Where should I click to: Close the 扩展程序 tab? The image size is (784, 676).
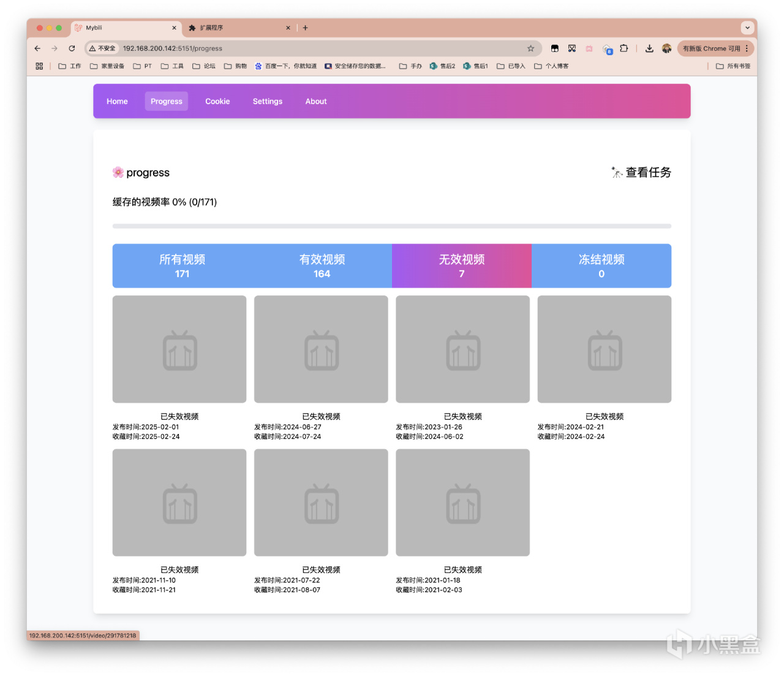pyautogui.click(x=288, y=28)
